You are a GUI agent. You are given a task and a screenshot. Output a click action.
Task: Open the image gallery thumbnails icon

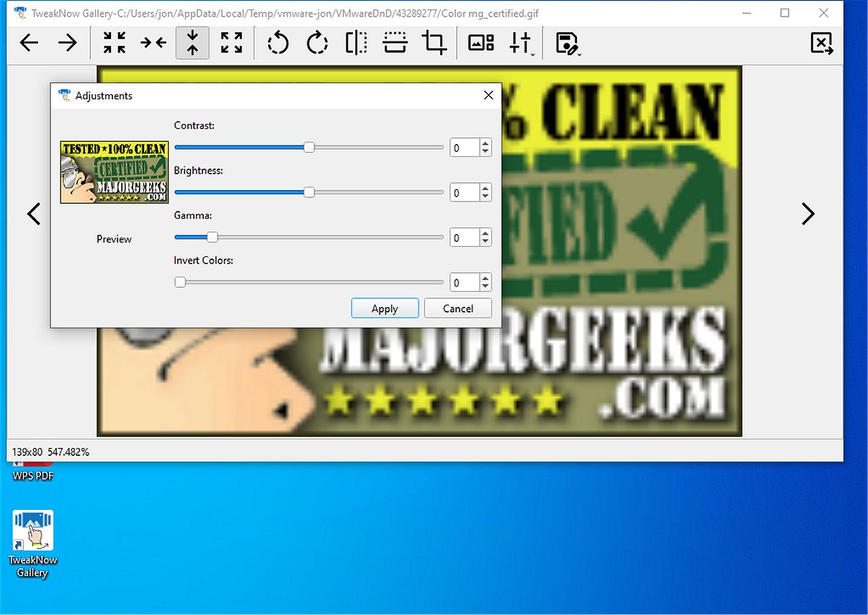480,43
